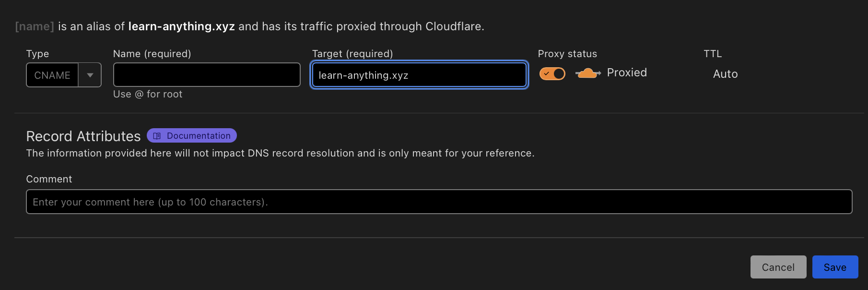Open the record Type dropdown arrow

coord(90,75)
